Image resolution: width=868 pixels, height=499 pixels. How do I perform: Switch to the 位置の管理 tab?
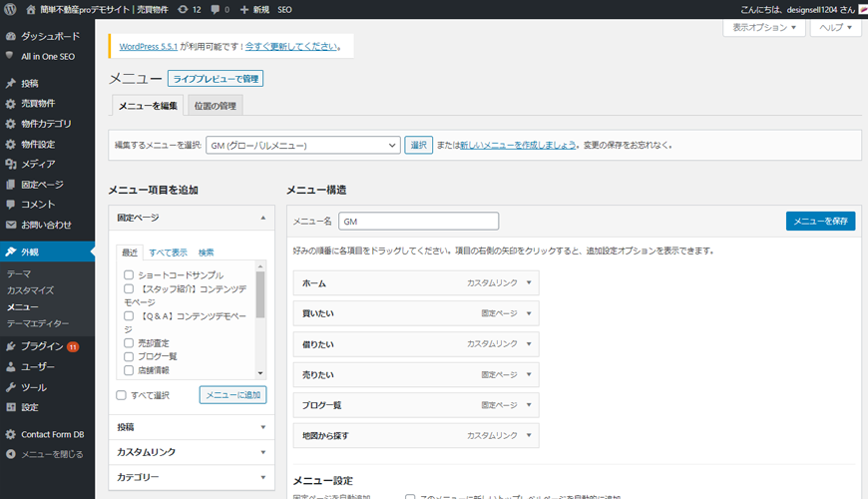coord(215,106)
